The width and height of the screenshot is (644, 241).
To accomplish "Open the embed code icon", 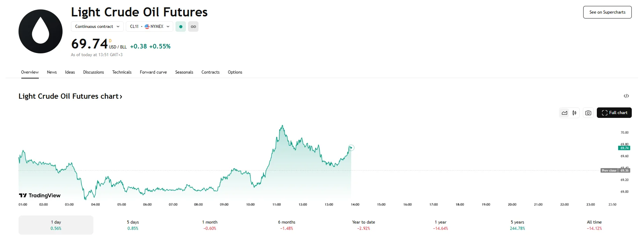I will (626, 96).
